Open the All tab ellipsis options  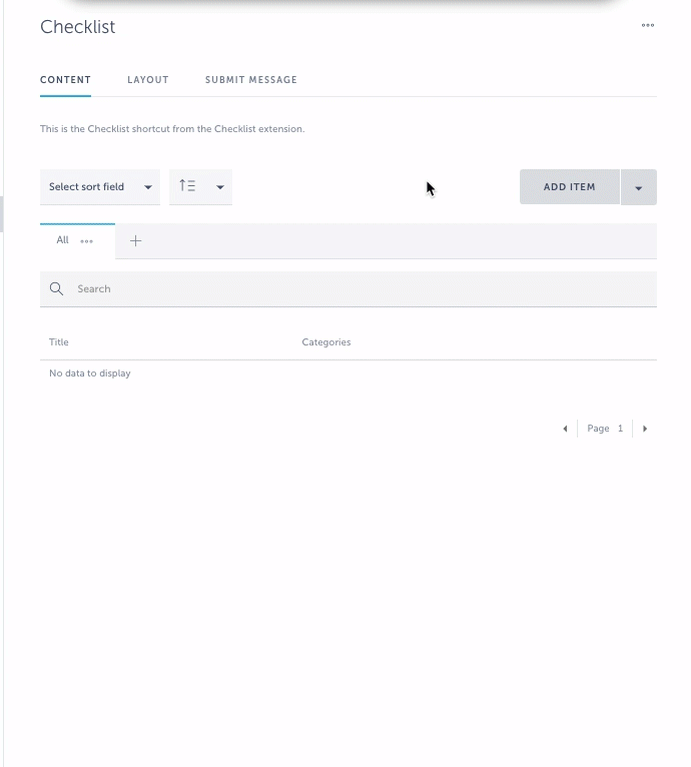click(x=87, y=241)
